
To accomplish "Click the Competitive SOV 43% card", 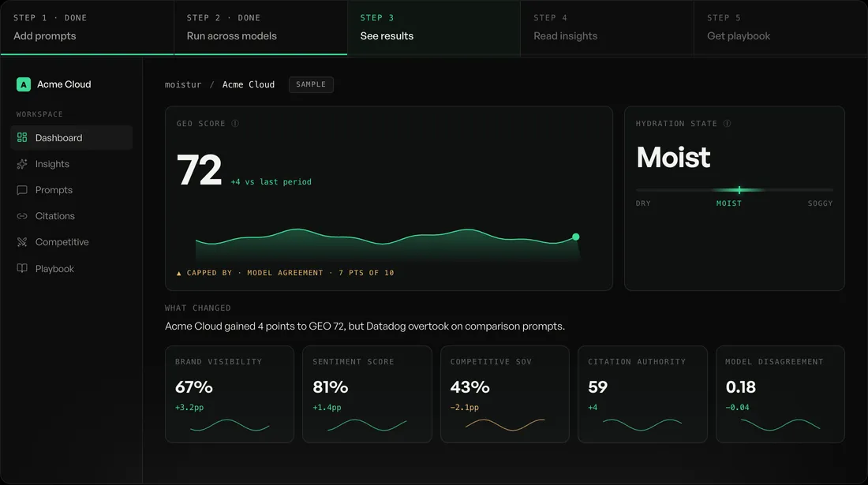I will 505,394.
